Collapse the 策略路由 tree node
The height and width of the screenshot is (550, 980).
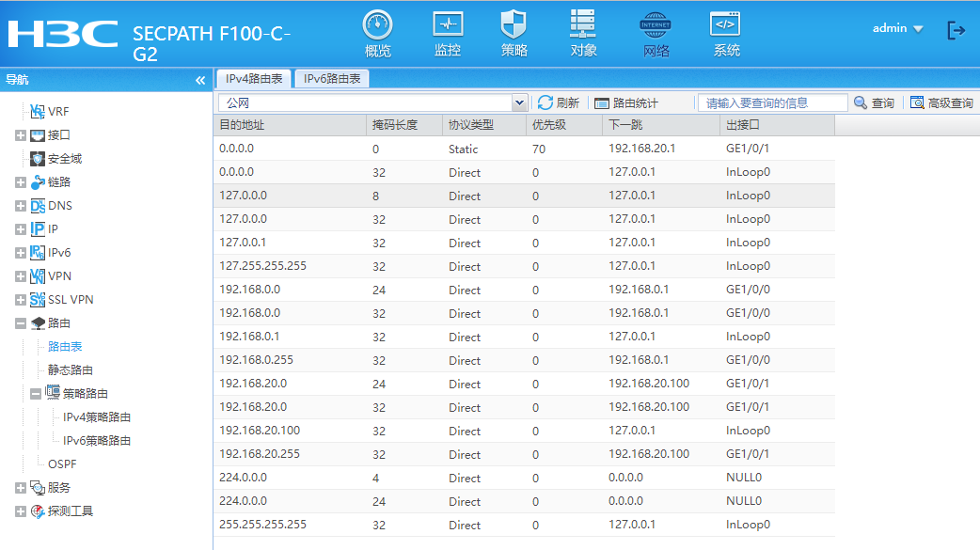(36, 394)
